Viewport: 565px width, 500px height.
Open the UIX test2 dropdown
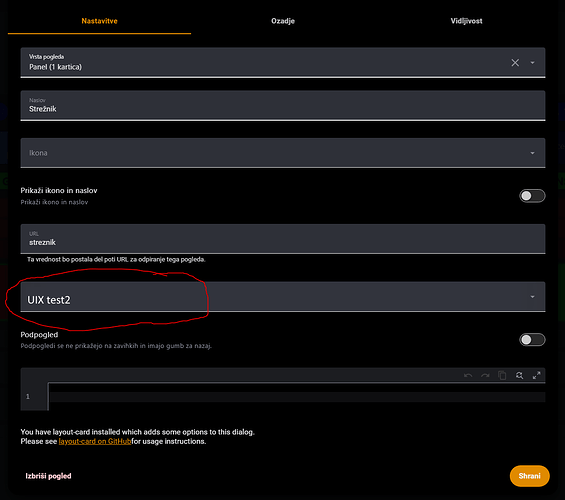point(283,297)
